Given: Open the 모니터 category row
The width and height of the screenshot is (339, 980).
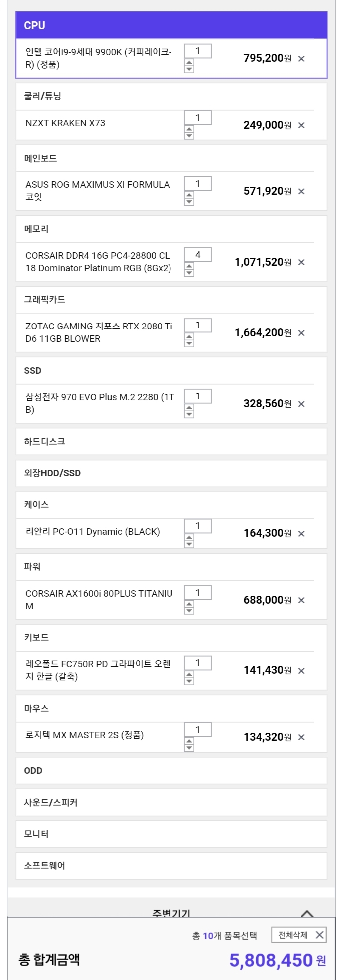Looking at the screenshot, I should (171, 834).
